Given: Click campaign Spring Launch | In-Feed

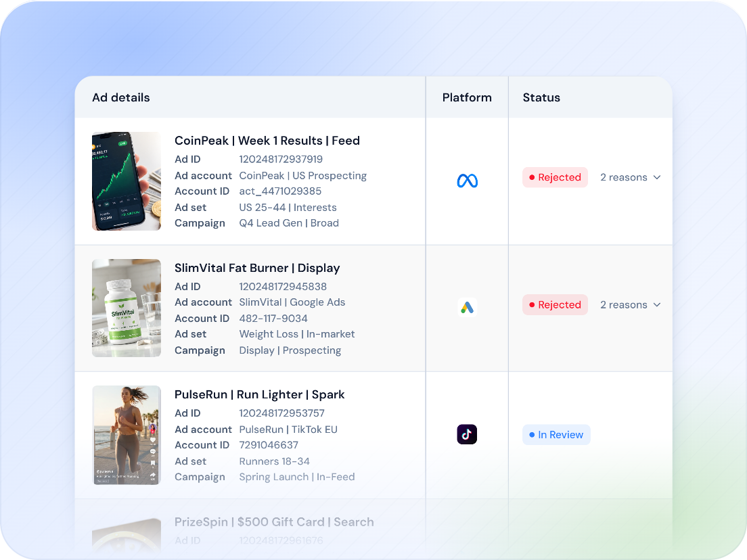Looking at the screenshot, I should point(297,477).
